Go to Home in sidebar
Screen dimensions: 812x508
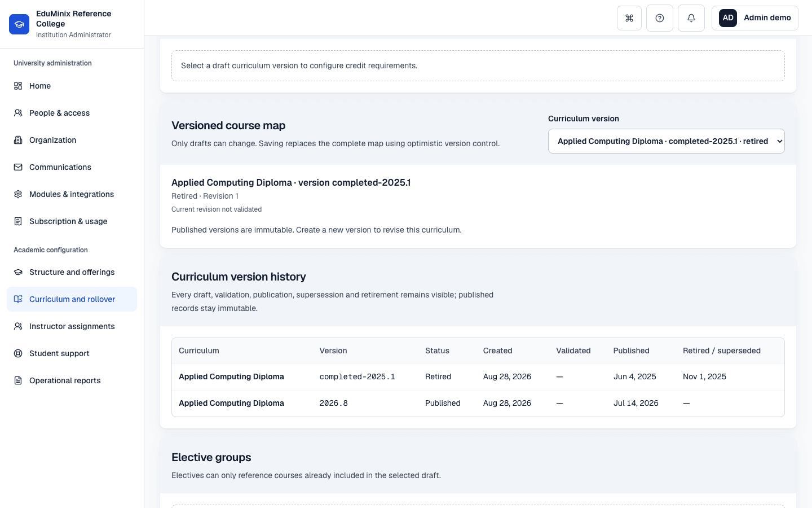pyautogui.click(x=72, y=86)
